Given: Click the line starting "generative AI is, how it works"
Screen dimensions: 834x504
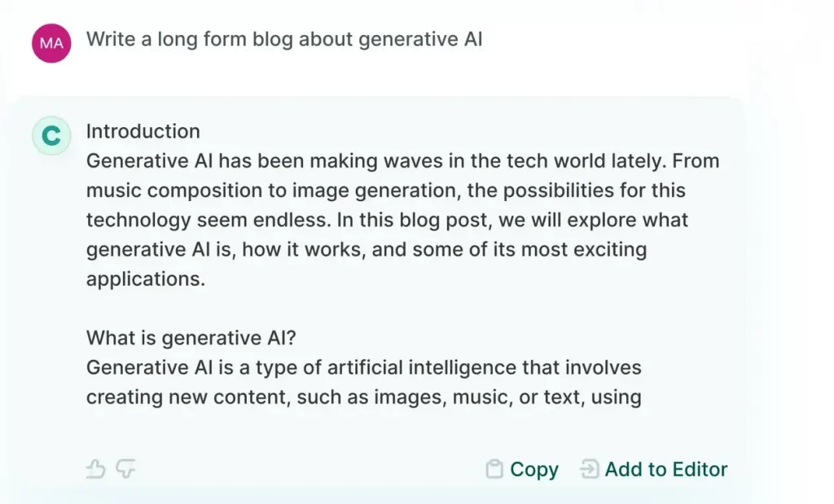Looking at the screenshot, I should coord(366,249).
